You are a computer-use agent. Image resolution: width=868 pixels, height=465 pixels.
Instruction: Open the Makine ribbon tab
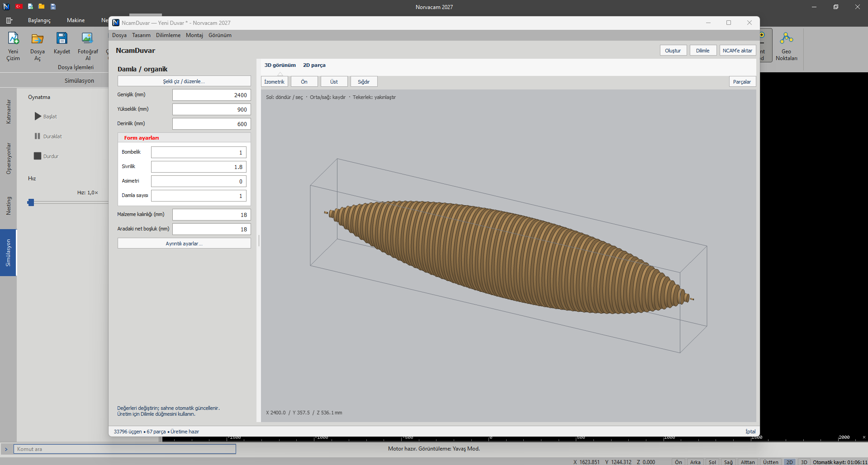pyautogui.click(x=76, y=20)
